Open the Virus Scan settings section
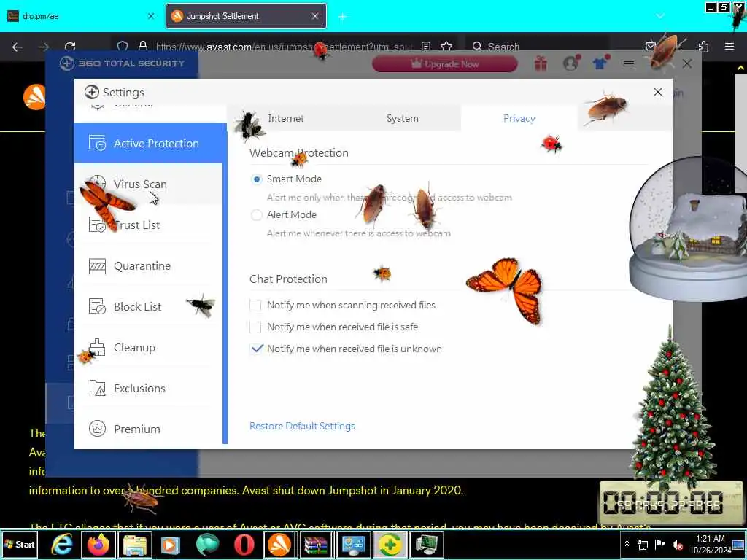The image size is (747, 560). click(148, 184)
